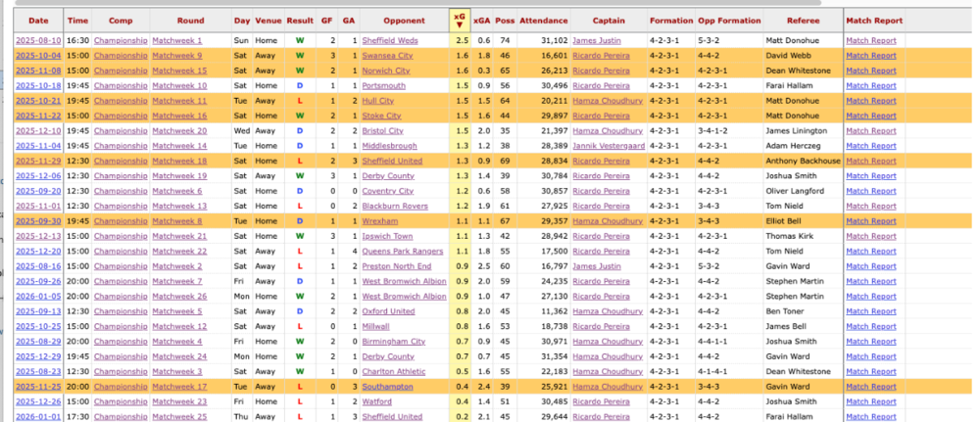Open Swansea City opponent link
This screenshot has height=422, width=980.
coord(387,56)
